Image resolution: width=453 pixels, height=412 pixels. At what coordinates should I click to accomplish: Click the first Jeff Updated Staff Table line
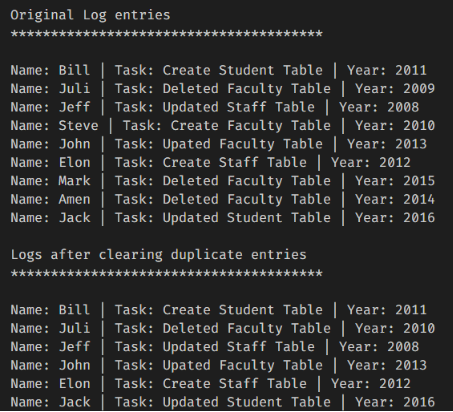coord(215,107)
